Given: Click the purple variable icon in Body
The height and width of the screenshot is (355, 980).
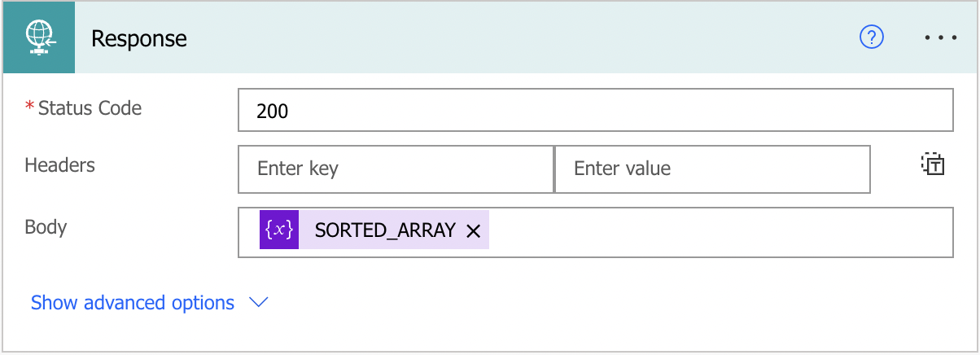Looking at the screenshot, I should (x=279, y=230).
